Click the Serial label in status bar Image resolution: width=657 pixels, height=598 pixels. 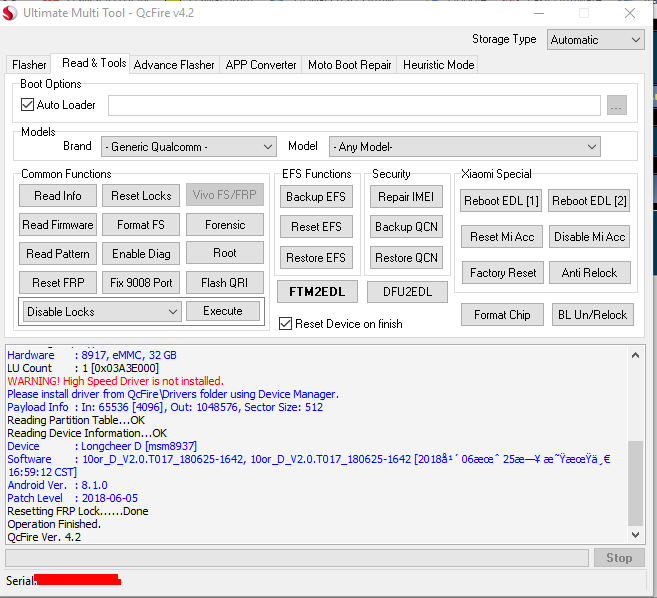[21, 581]
